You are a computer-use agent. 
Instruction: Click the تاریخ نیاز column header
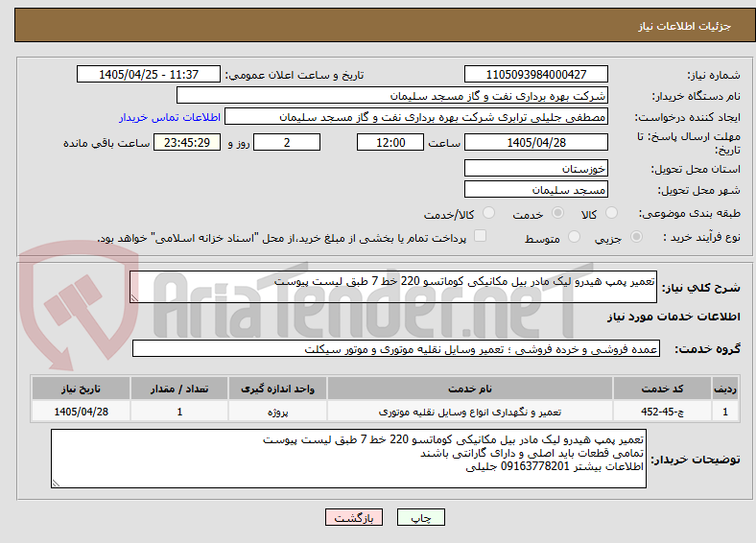click(x=81, y=389)
